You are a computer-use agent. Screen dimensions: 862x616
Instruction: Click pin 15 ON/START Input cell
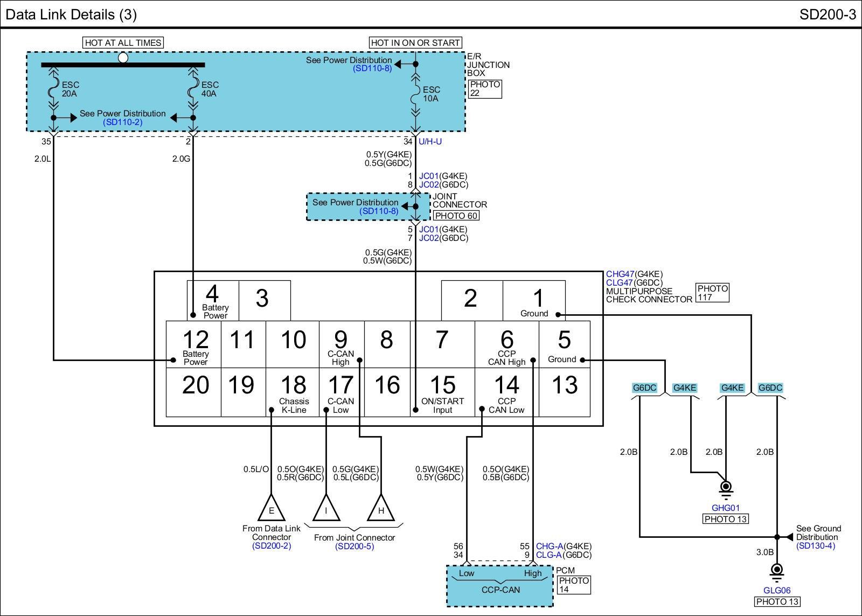[442, 392]
